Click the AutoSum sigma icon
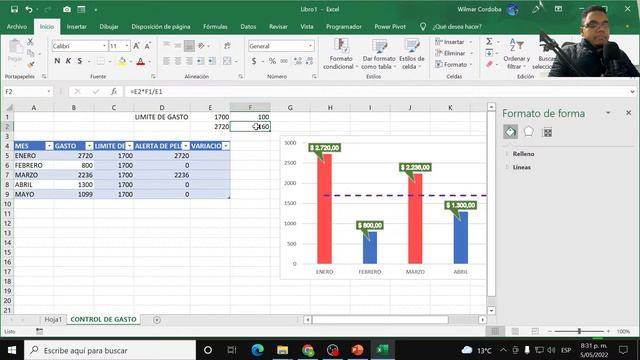640x360 pixels. (489, 42)
